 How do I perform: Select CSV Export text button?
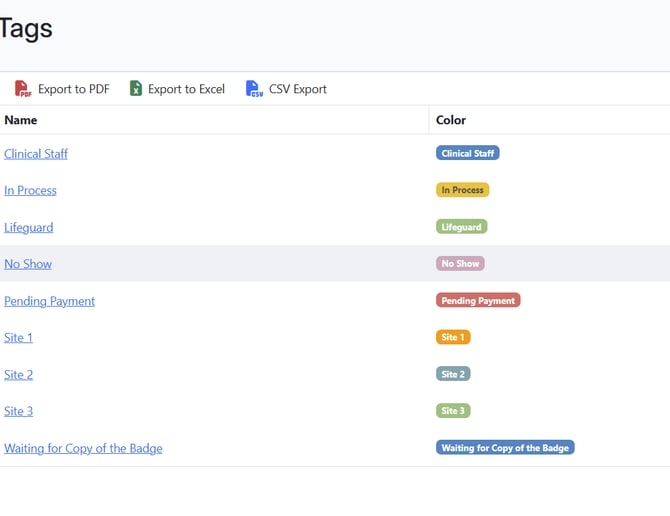[297, 89]
